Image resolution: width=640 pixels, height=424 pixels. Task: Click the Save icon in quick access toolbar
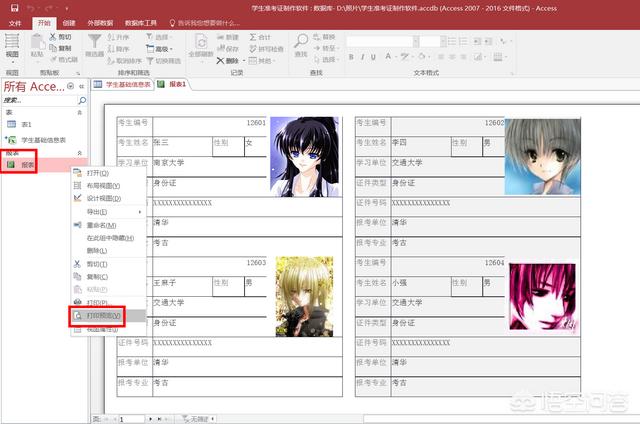click(14, 8)
